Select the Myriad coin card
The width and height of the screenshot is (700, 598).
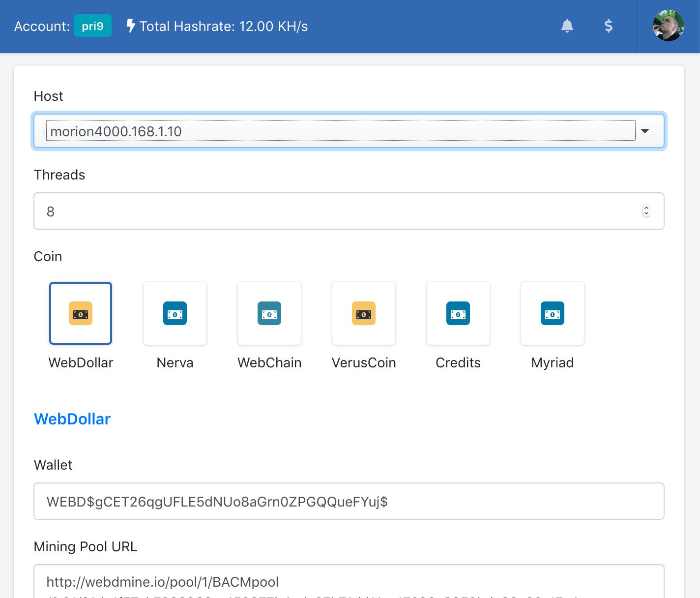[x=553, y=313]
